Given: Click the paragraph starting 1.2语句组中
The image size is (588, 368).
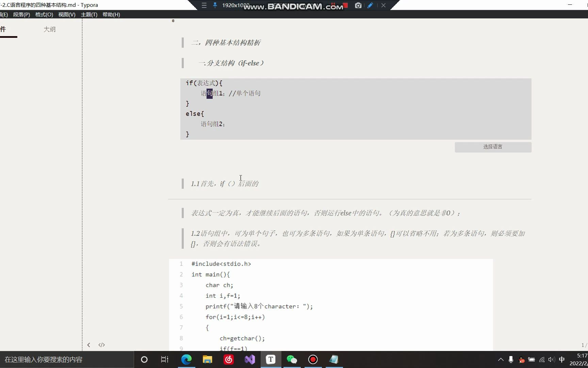Looking at the screenshot, I should pos(358,239).
